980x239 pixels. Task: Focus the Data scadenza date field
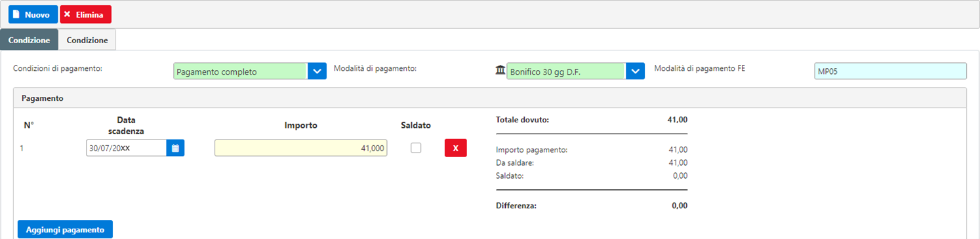coord(126,148)
